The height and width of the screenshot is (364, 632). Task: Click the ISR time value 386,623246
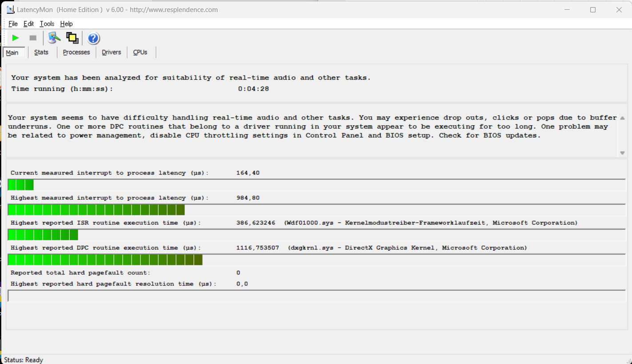[x=256, y=223]
